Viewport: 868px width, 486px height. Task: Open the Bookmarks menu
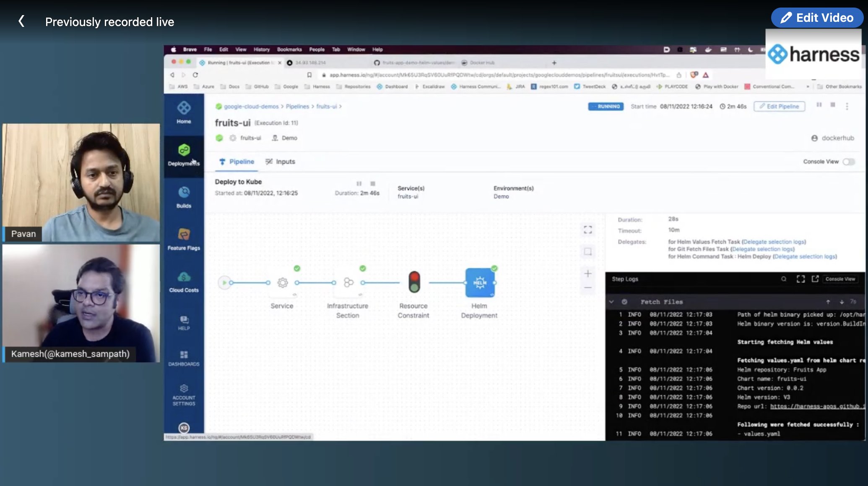[289, 50]
